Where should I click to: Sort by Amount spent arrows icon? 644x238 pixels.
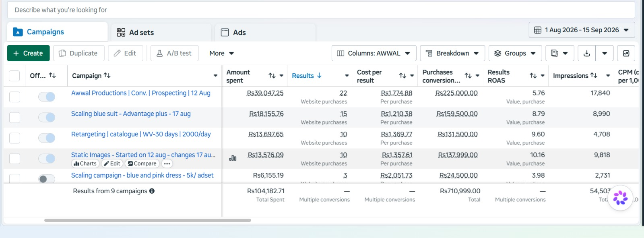pos(272,76)
